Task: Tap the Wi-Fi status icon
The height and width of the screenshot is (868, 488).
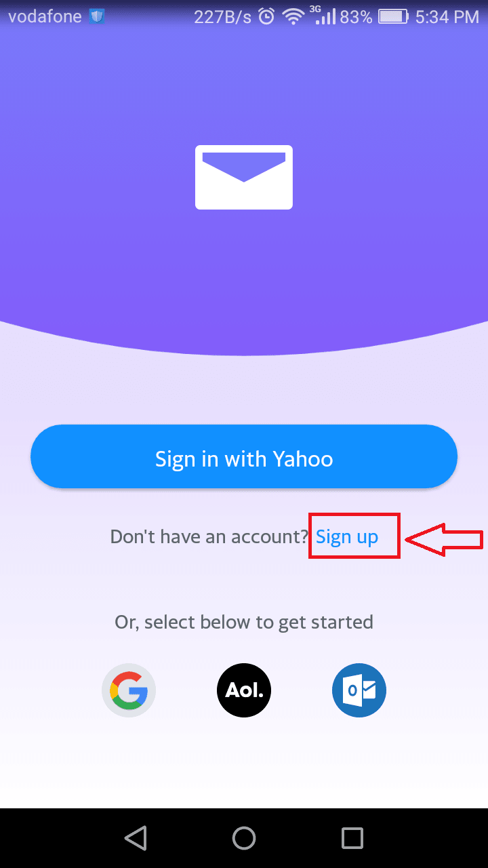Action: point(293,17)
